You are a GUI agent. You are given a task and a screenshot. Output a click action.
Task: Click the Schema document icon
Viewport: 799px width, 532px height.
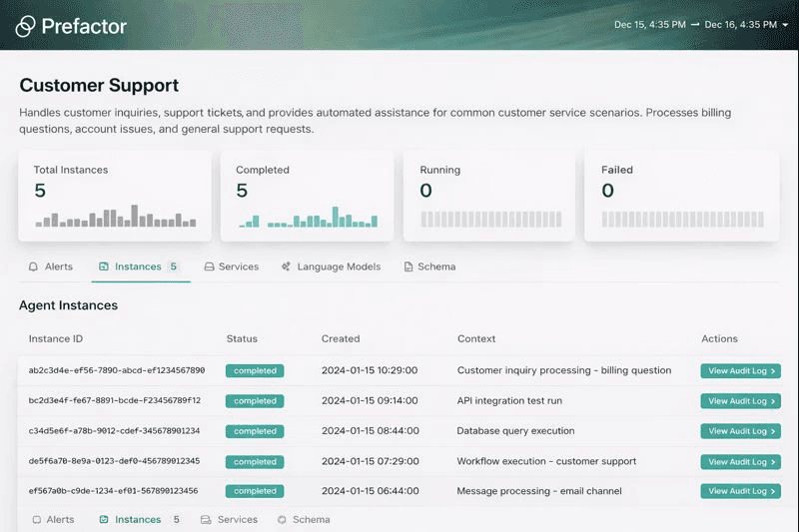(408, 266)
